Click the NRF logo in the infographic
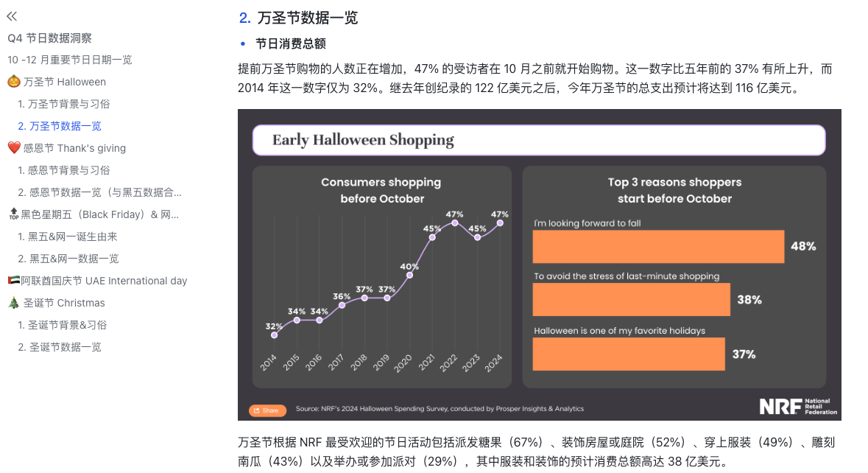 (780, 406)
